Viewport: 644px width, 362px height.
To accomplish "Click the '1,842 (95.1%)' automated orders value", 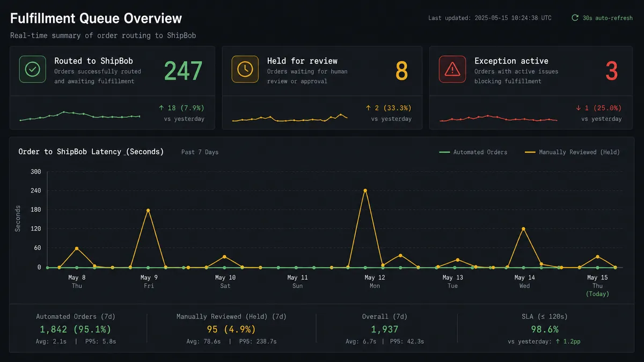I will coord(75,329).
